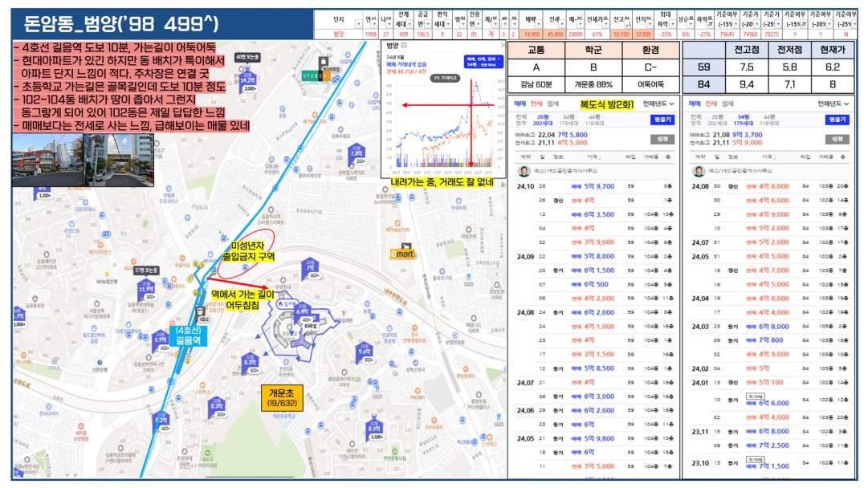Click the icon beside 범양 chart title
This screenshot has height=488, width=868.
pos(404,46)
